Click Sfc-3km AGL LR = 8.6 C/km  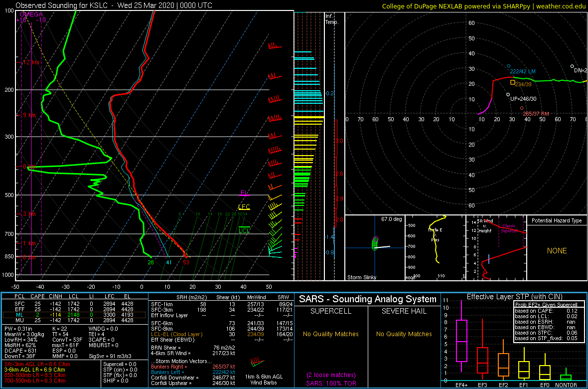(37, 365)
